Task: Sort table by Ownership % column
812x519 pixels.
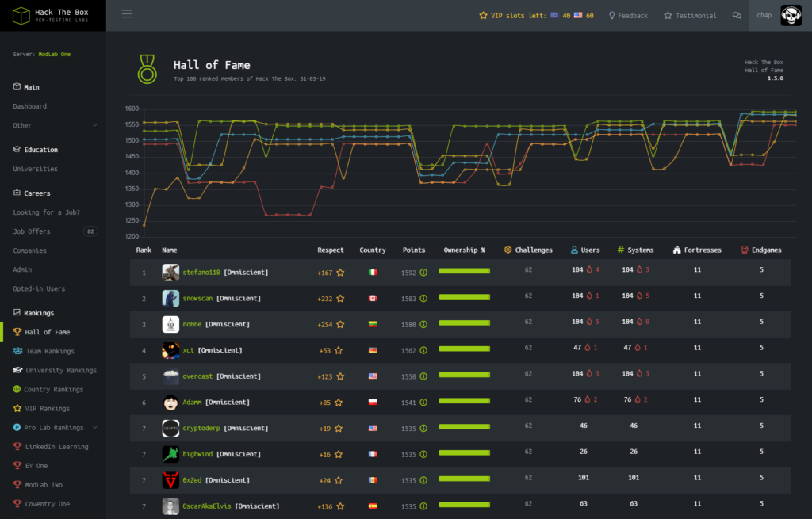Action: (x=464, y=250)
